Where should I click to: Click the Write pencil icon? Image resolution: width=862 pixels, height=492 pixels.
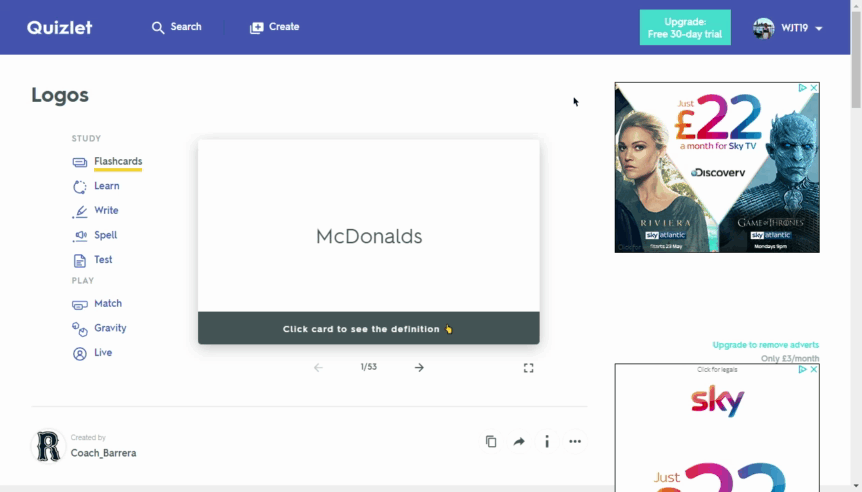click(80, 212)
